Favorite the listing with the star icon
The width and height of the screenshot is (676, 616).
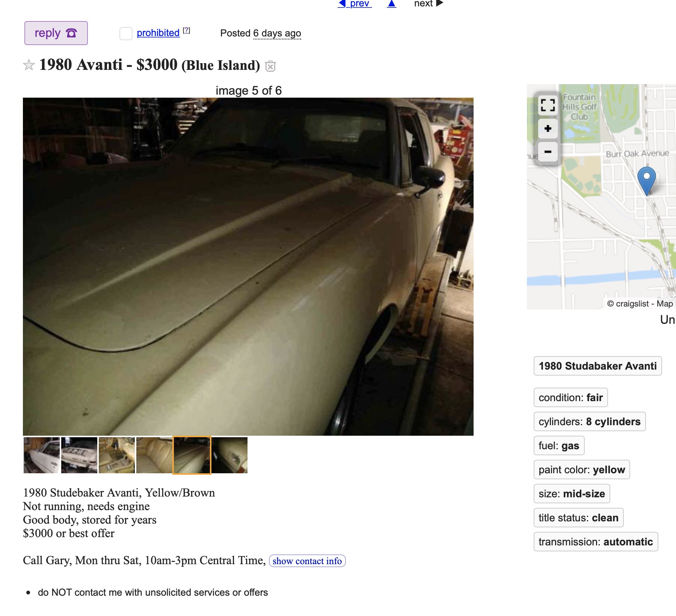point(29,65)
